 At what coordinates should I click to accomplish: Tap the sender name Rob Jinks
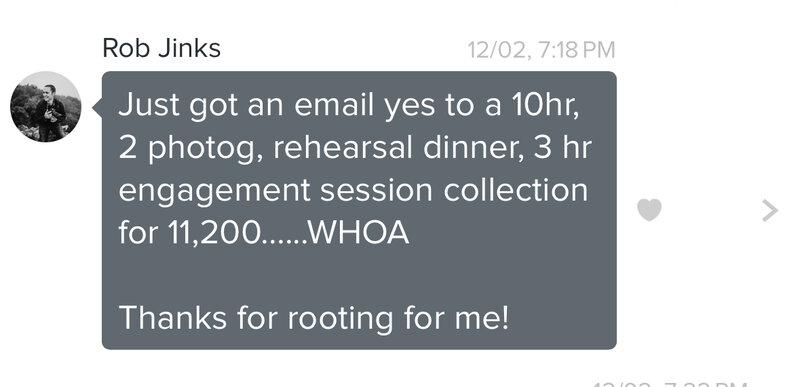161,49
